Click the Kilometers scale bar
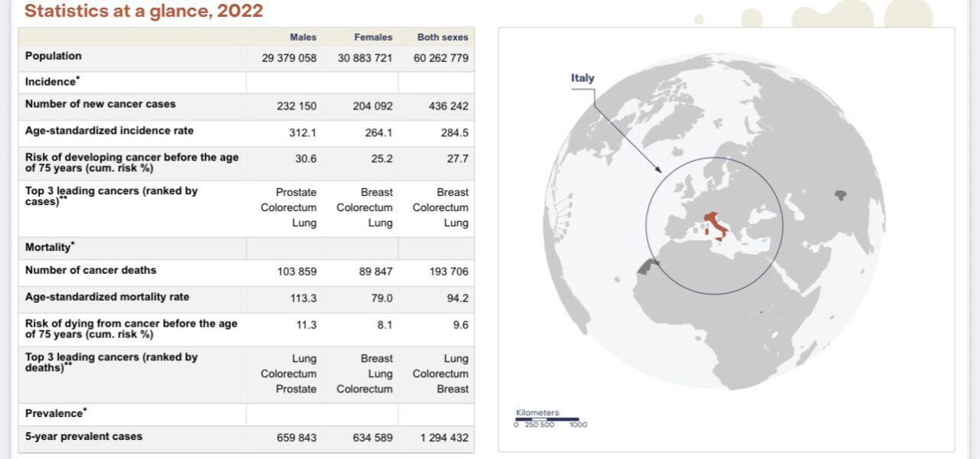Viewport: 980px width, 459px height. tap(547, 419)
